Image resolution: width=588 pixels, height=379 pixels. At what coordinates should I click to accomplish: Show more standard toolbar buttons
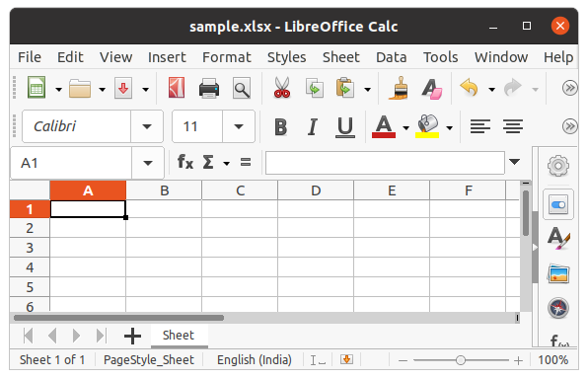pyautogui.click(x=569, y=88)
